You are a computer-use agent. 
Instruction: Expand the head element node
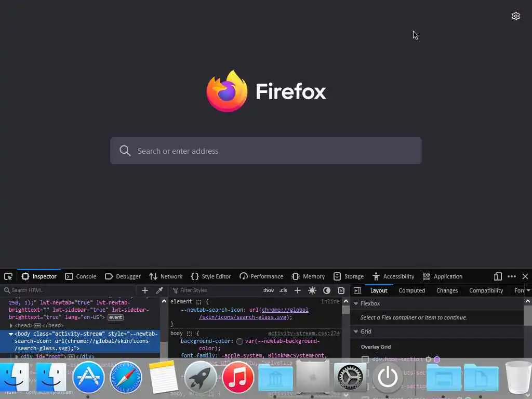[x=11, y=326]
